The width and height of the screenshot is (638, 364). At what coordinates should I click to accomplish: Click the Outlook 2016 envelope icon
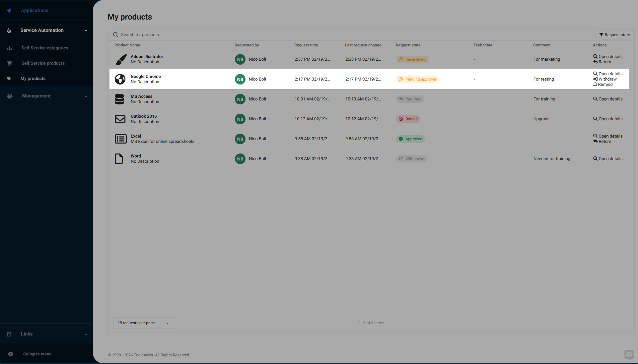(x=120, y=119)
